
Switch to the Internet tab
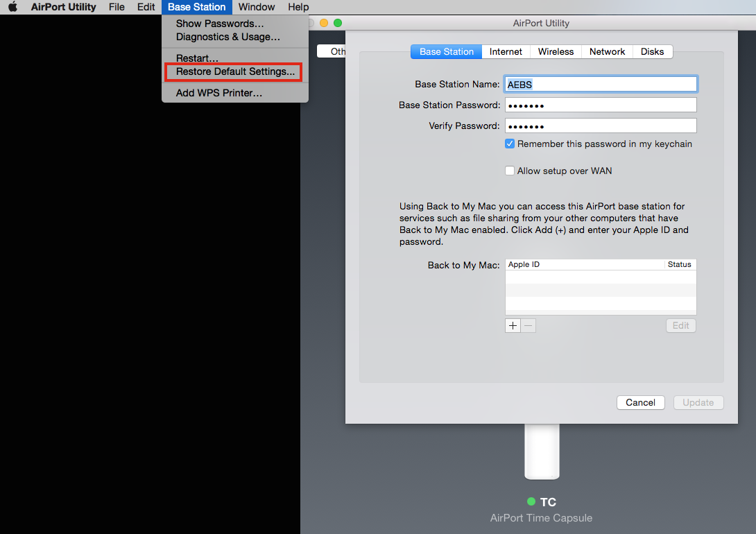click(x=506, y=51)
